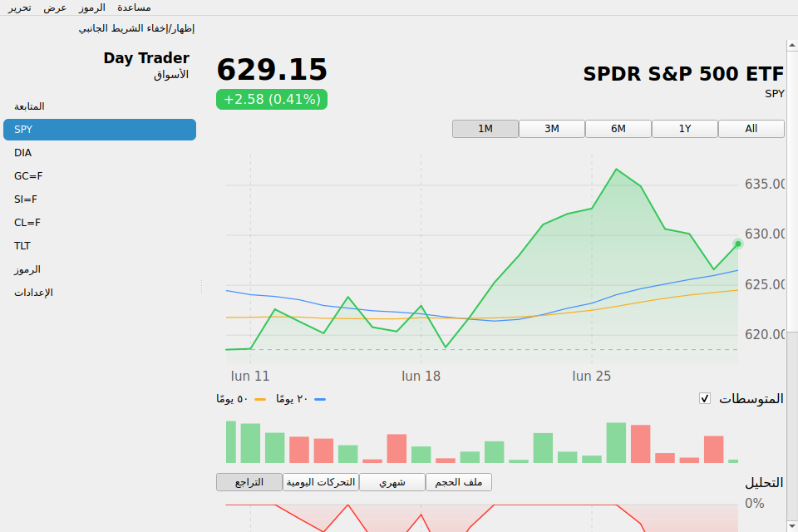The image size is (798, 532).
Task: Open الإعدادات entry in the sidebar
Action: point(100,293)
